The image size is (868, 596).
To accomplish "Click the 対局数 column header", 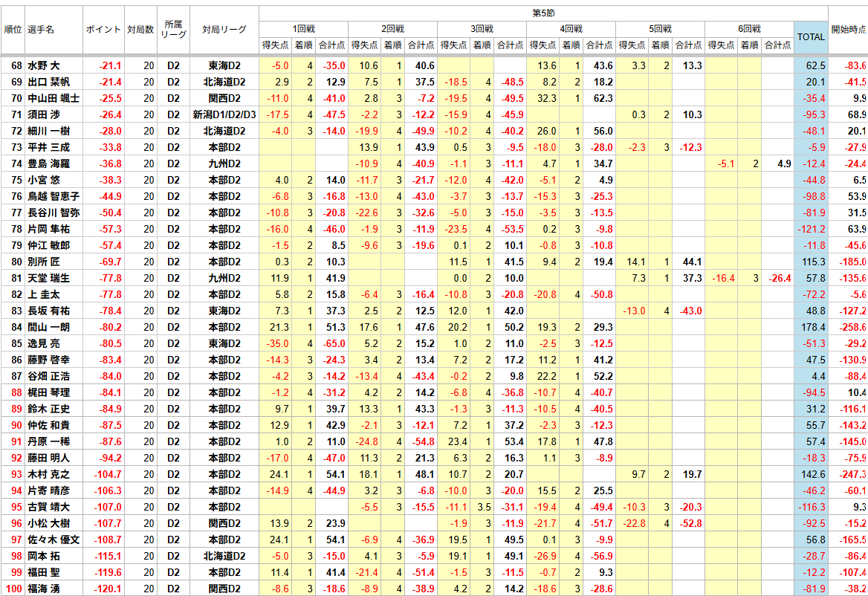I will click(x=140, y=30).
